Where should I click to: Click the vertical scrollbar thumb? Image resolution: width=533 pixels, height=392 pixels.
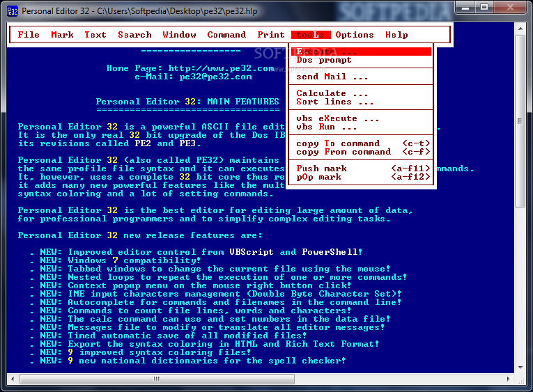click(520, 121)
